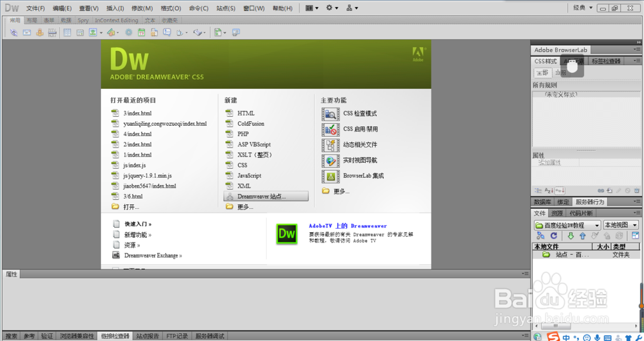Click the Sogou microphone voice input icon
The height and width of the screenshot is (341, 644).
pos(597,338)
